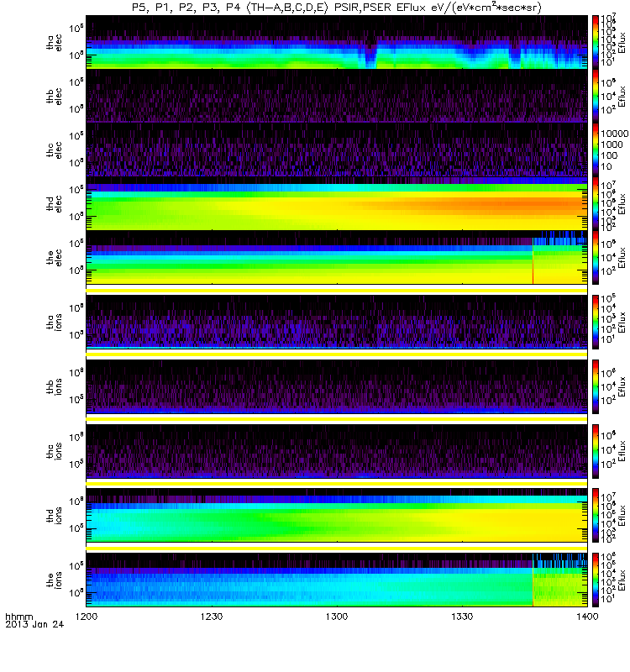Select the 'tha elec' panel label
630x672 pixels.
(54, 43)
